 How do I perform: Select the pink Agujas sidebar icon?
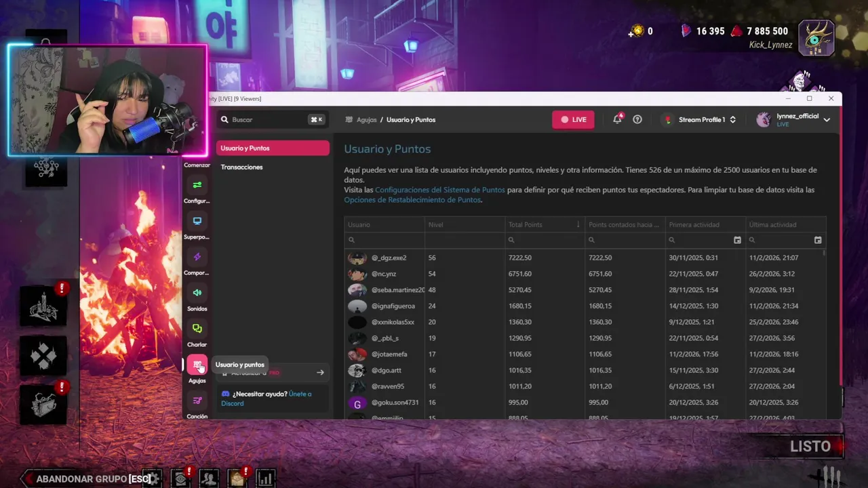(x=197, y=365)
